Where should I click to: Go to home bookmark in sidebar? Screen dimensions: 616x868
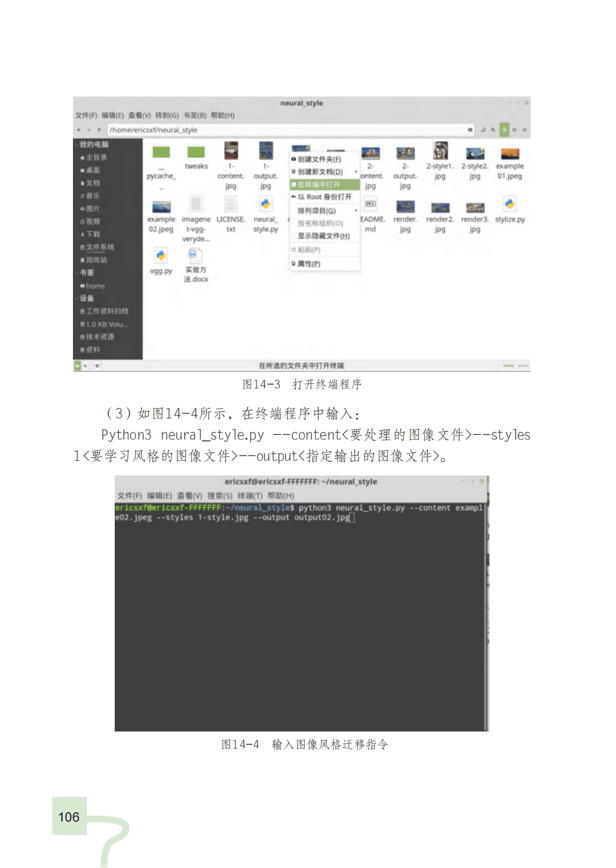coord(95,286)
